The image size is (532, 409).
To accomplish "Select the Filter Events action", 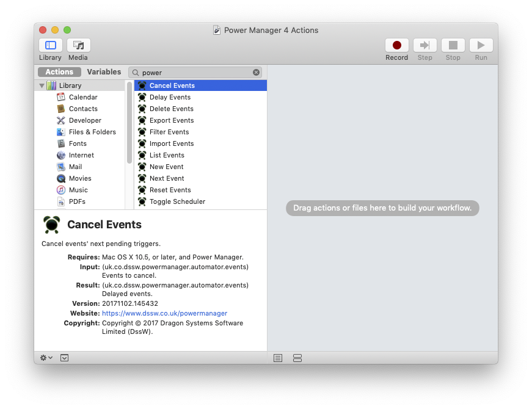I will pyautogui.click(x=200, y=132).
